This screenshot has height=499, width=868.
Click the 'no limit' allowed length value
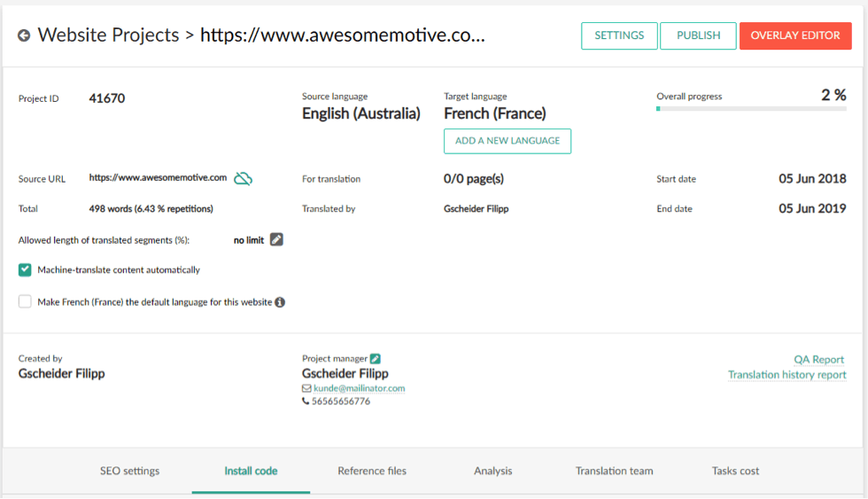(249, 240)
